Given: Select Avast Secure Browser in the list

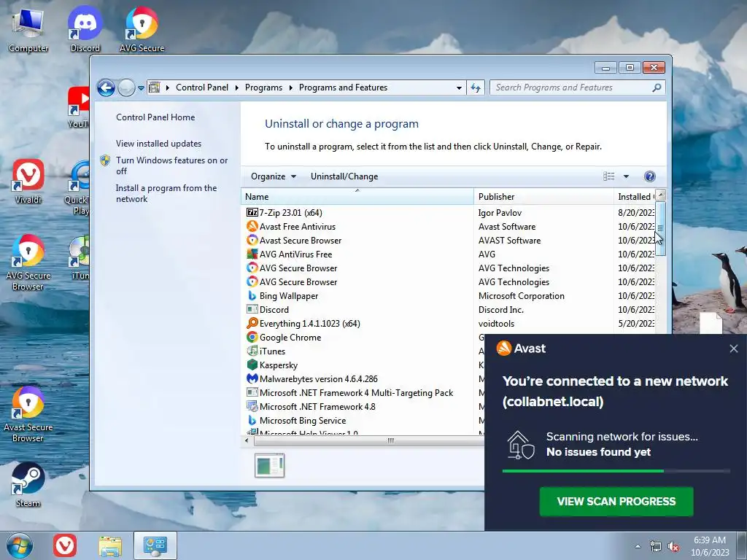Looking at the screenshot, I should [300, 241].
